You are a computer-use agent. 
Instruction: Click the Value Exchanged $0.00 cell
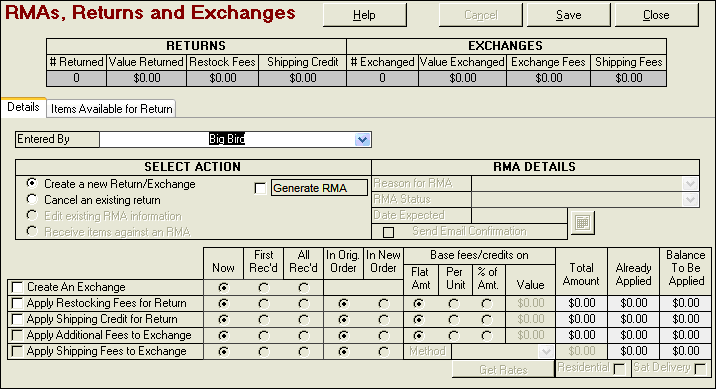(x=463, y=78)
